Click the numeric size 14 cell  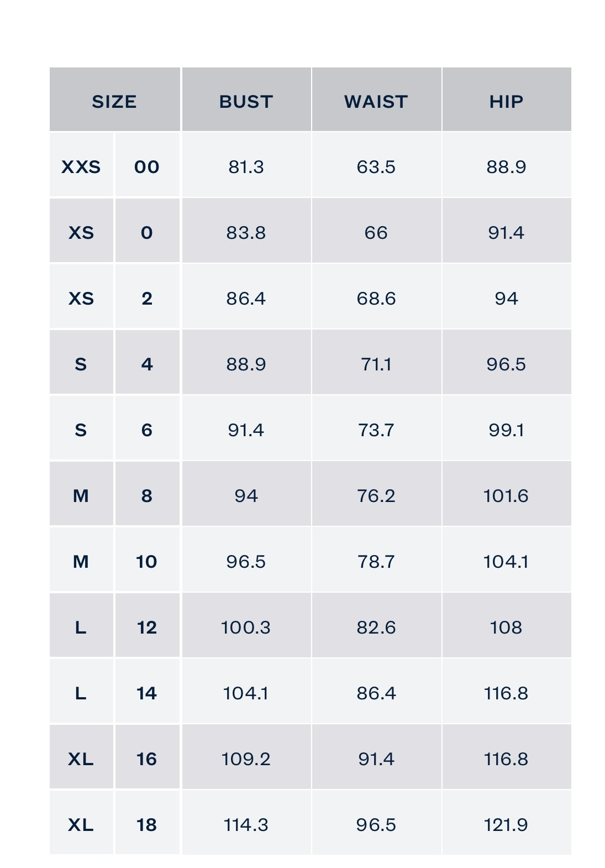(x=147, y=693)
